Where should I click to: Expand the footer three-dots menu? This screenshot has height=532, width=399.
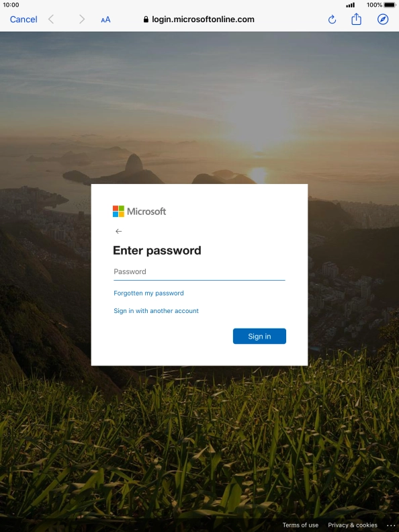[x=391, y=525]
